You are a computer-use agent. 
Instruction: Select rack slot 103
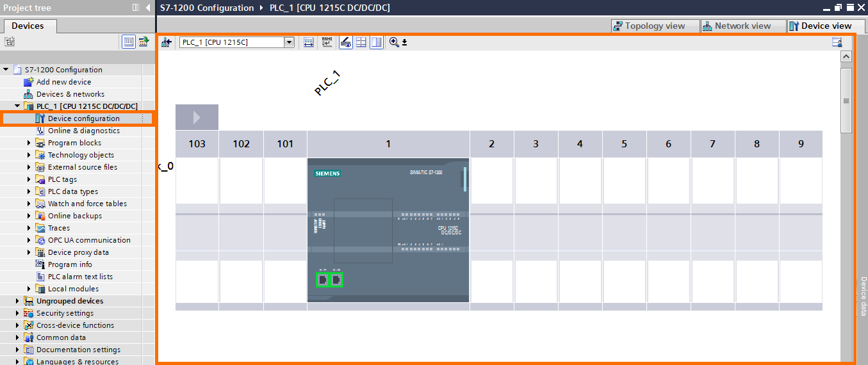coord(197,143)
